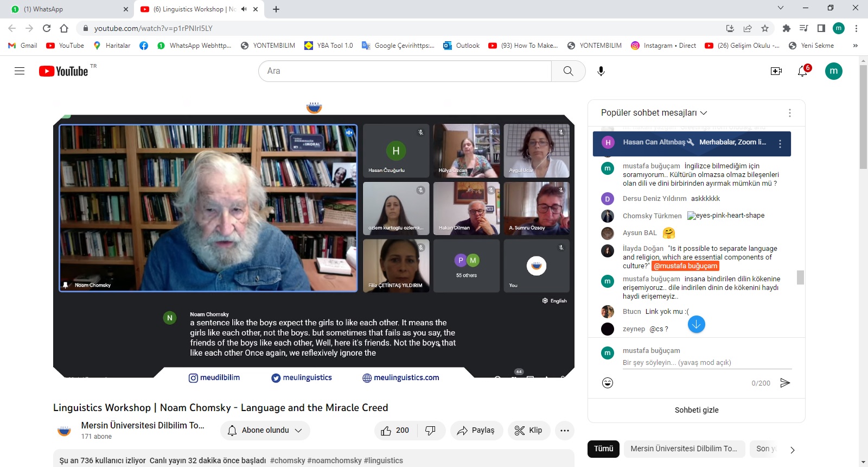This screenshot has width=868, height=467.
Task: Open the Abone olundu subscription dropdown
Action: 265,431
